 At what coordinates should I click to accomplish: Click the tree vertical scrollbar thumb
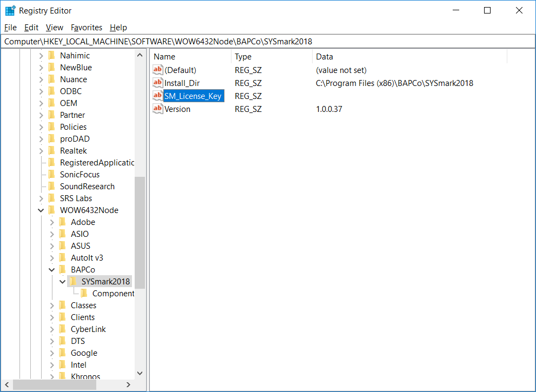[x=140, y=232]
